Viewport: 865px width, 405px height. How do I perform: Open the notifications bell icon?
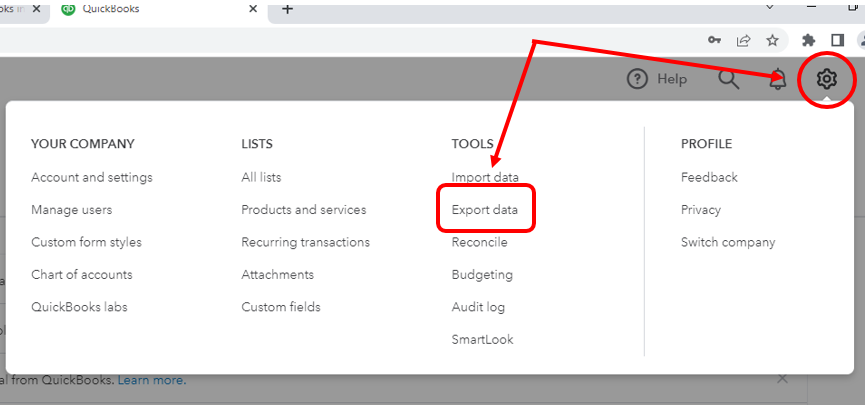[x=777, y=80]
